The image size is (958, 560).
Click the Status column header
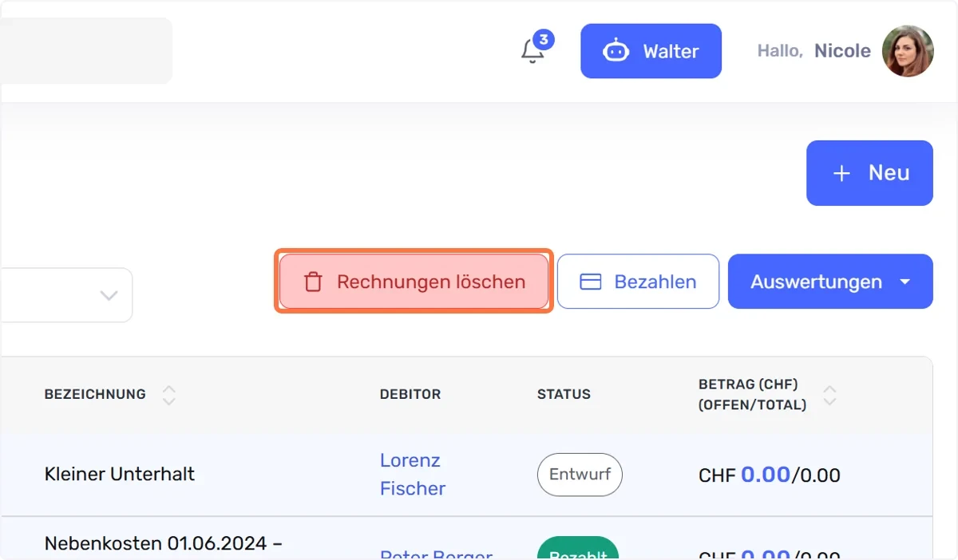tap(564, 394)
